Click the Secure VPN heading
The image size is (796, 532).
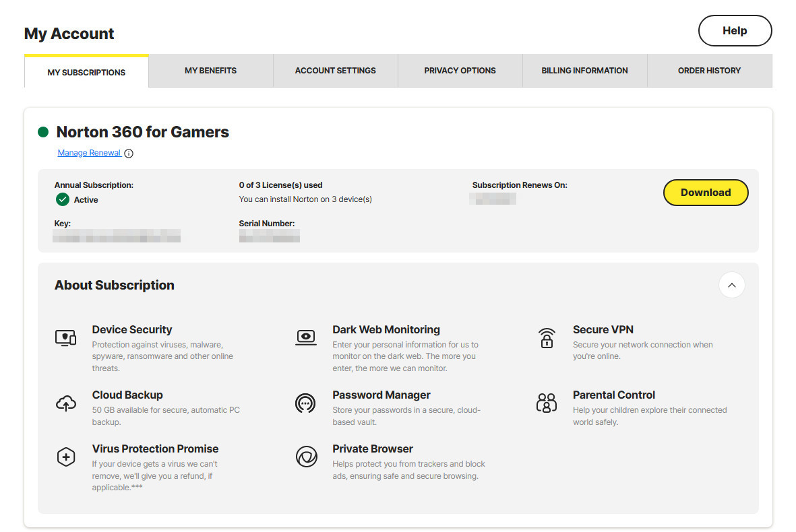click(x=603, y=330)
